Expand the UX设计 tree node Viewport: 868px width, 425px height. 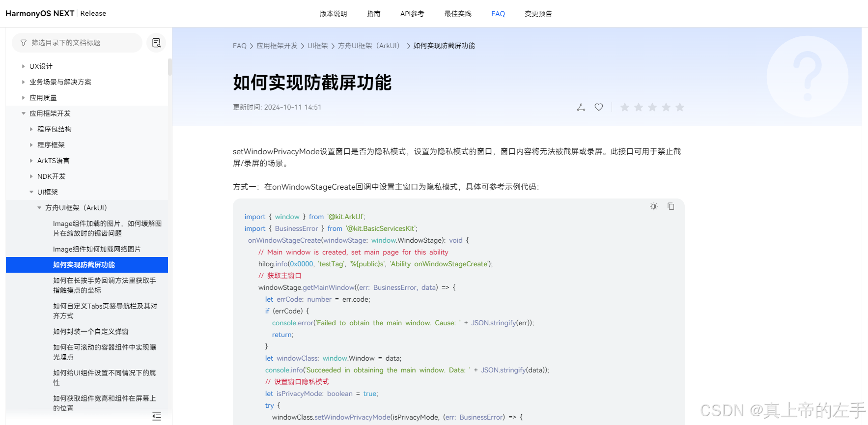click(x=23, y=66)
